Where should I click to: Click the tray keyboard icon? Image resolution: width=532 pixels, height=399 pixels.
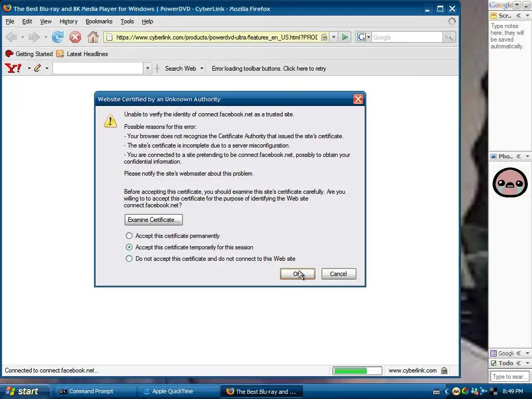click(x=436, y=392)
